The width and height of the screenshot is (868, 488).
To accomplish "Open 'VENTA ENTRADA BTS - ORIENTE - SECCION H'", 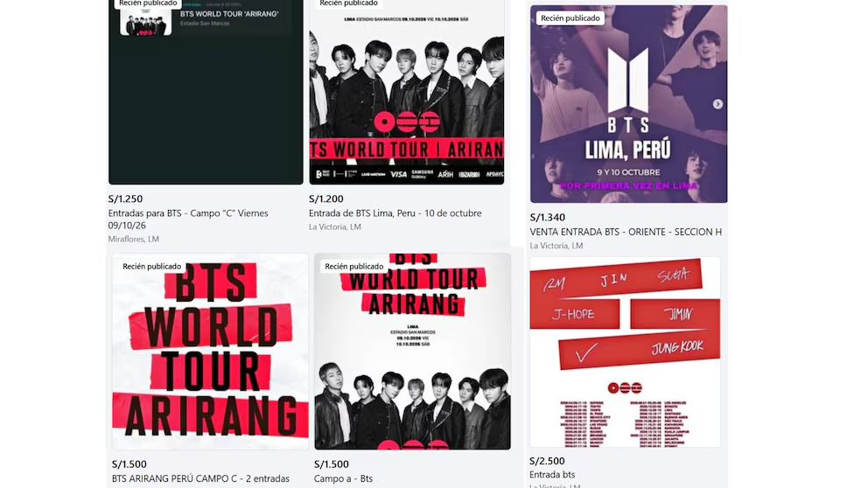I will (x=626, y=232).
